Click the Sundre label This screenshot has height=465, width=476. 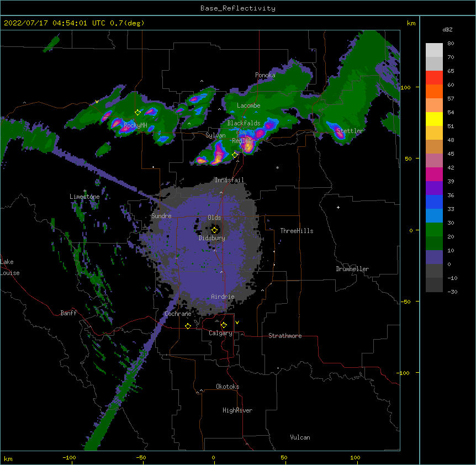point(161,216)
